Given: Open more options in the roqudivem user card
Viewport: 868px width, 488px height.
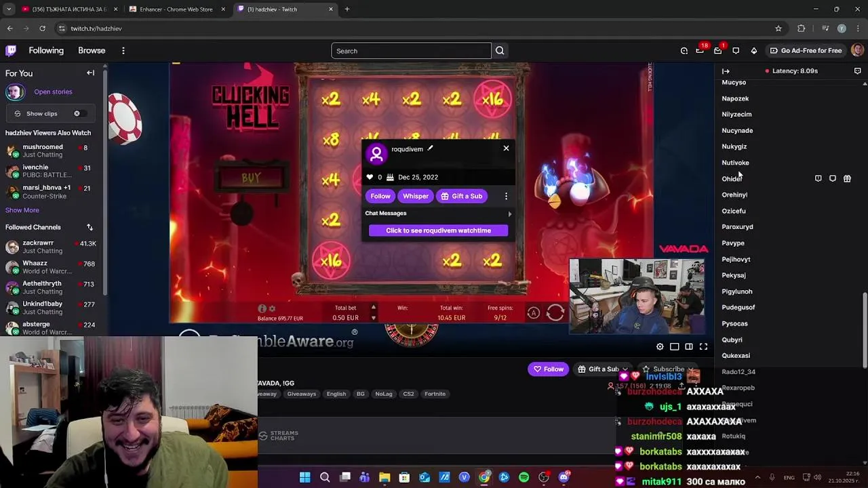Looking at the screenshot, I should [506, 196].
